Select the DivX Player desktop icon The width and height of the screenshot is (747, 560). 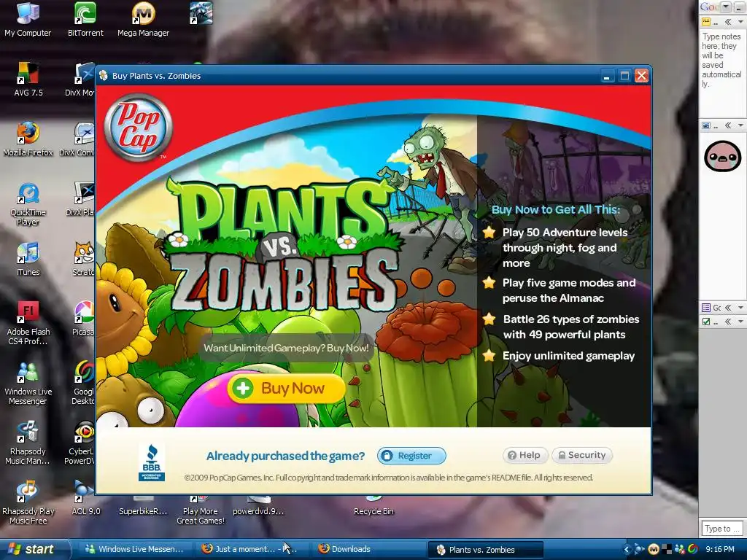point(80,199)
